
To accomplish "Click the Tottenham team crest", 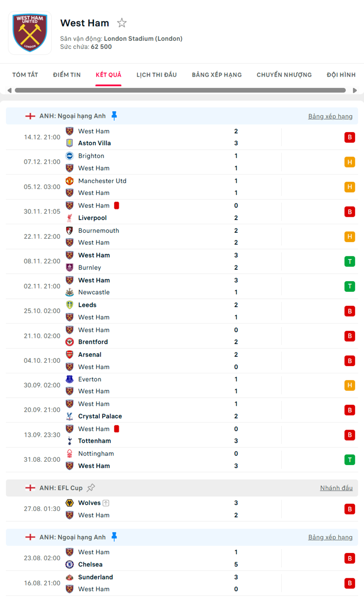I will point(69,441).
